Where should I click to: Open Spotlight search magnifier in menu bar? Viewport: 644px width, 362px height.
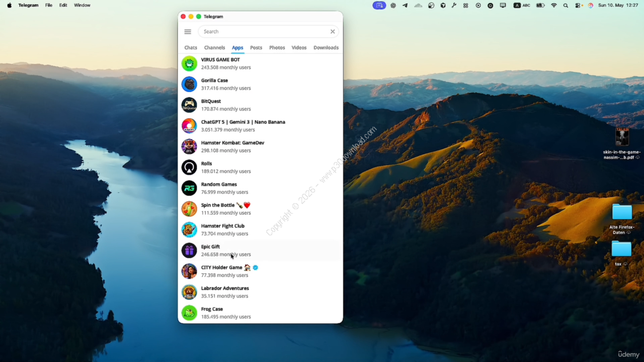point(566,6)
